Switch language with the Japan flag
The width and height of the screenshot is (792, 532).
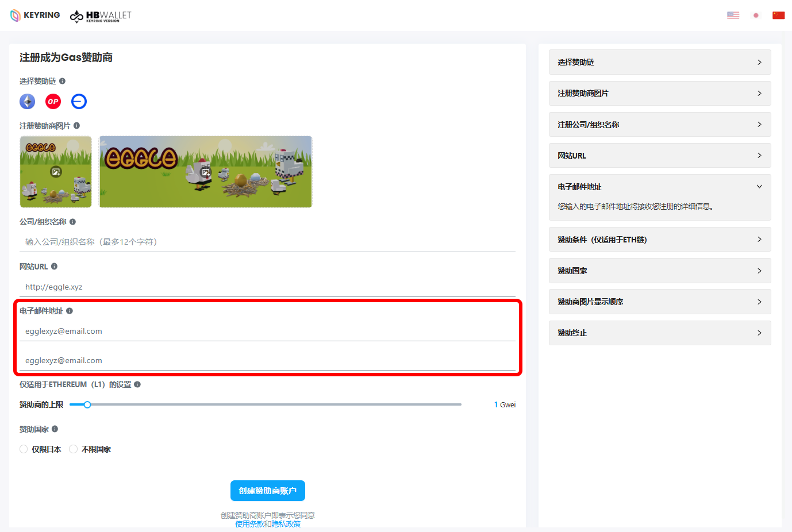tap(756, 16)
